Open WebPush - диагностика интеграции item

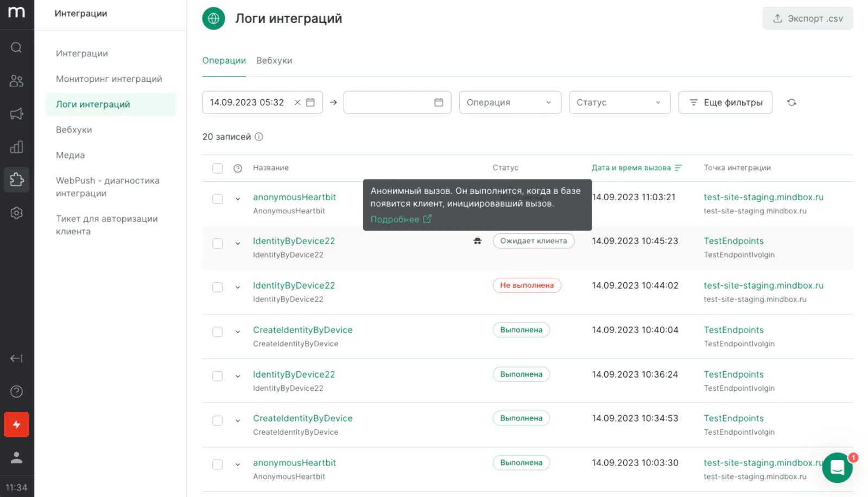pyautogui.click(x=108, y=187)
